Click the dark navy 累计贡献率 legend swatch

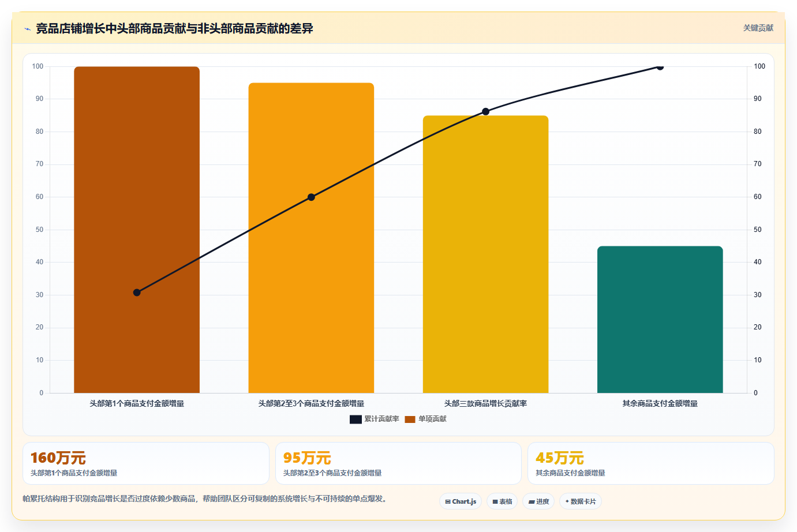tap(356, 419)
